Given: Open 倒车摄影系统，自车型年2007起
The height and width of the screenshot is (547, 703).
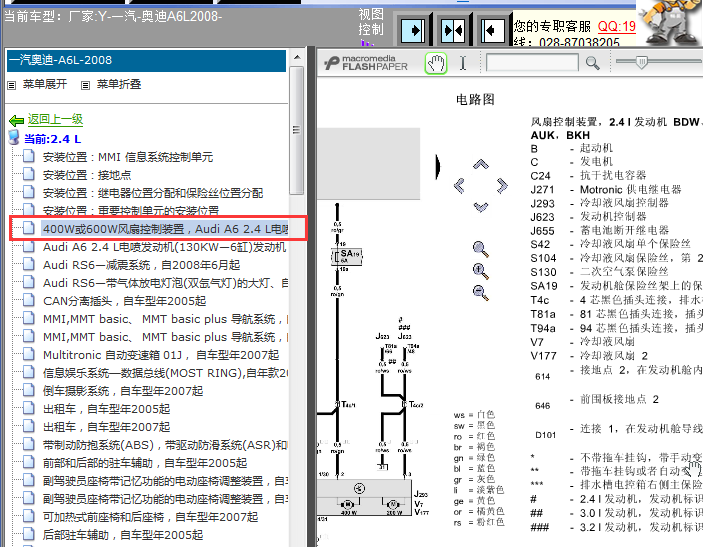Looking at the screenshot, I should coord(123,391).
